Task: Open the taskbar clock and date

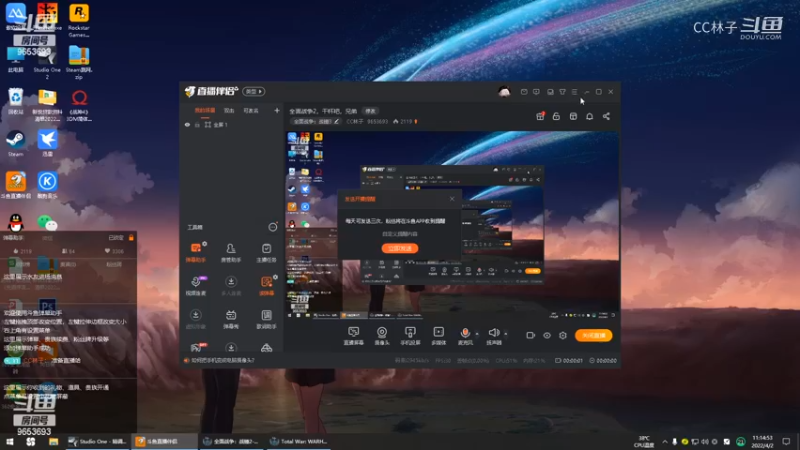Action: 762,441
